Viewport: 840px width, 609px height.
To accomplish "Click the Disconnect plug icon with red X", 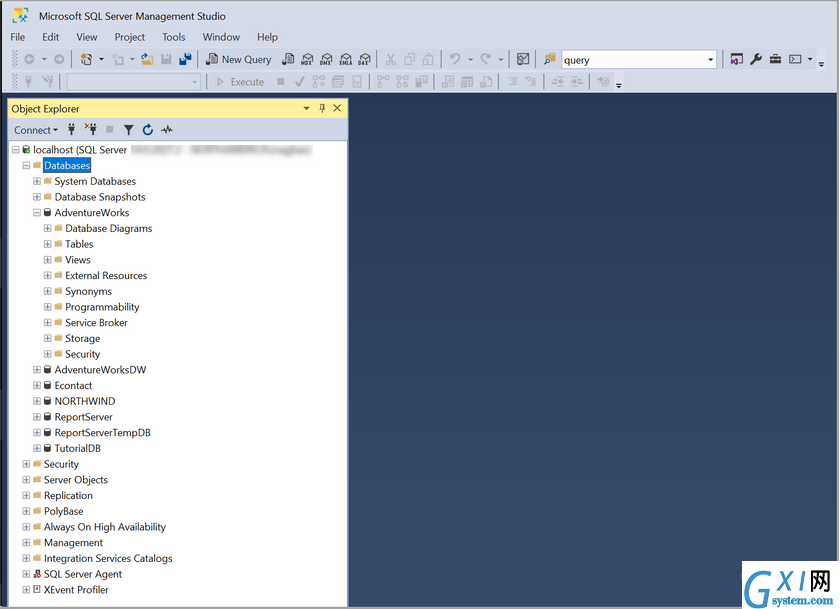I will point(91,129).
